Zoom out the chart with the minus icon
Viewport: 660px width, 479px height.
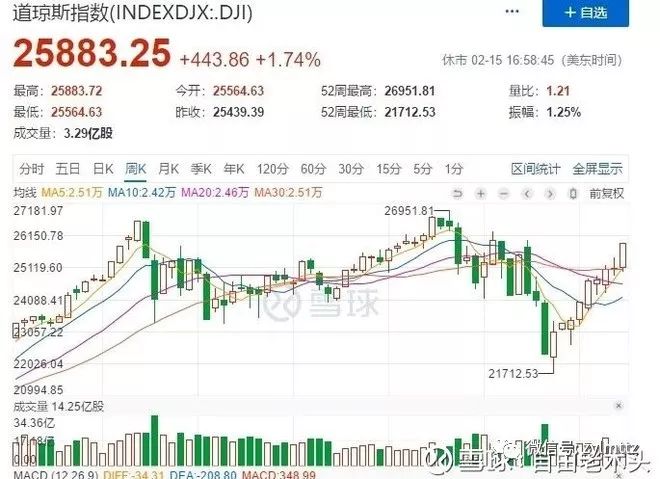click(503, 194)
